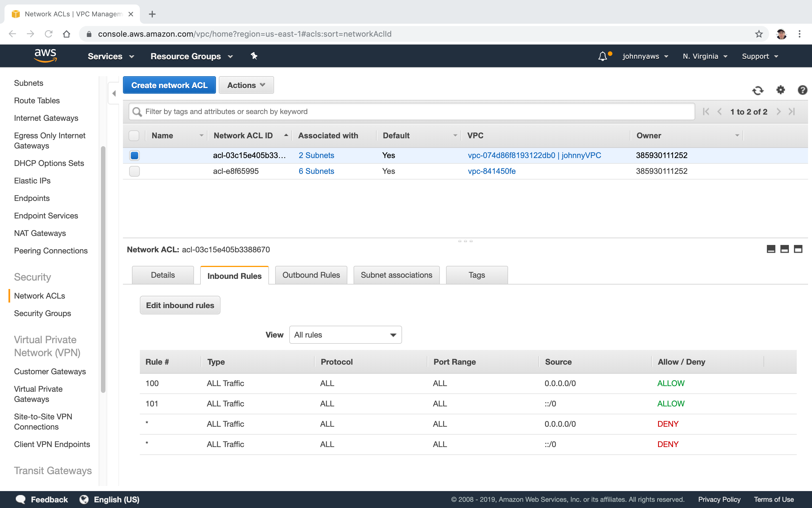This screenshot has height=508, width=812.
Task: Click the Feedback speech bubble icon
Action: click(x=21, y=499)
